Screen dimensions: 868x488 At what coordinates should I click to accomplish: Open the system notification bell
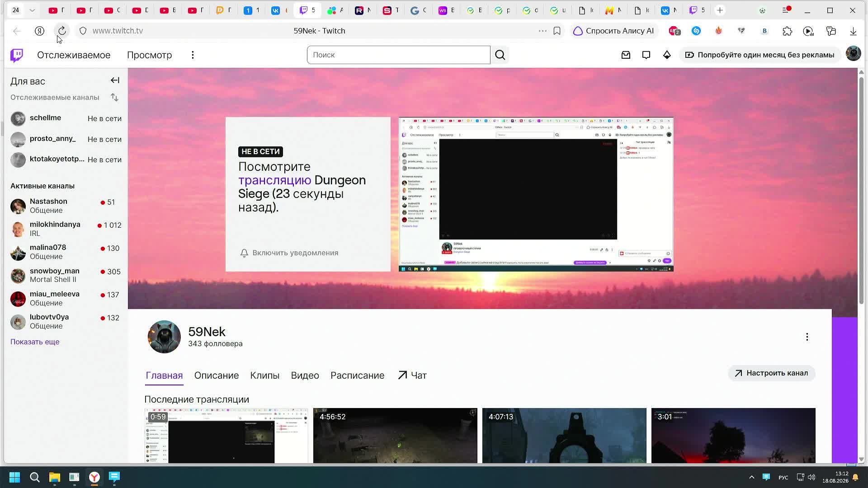(855, 477)
